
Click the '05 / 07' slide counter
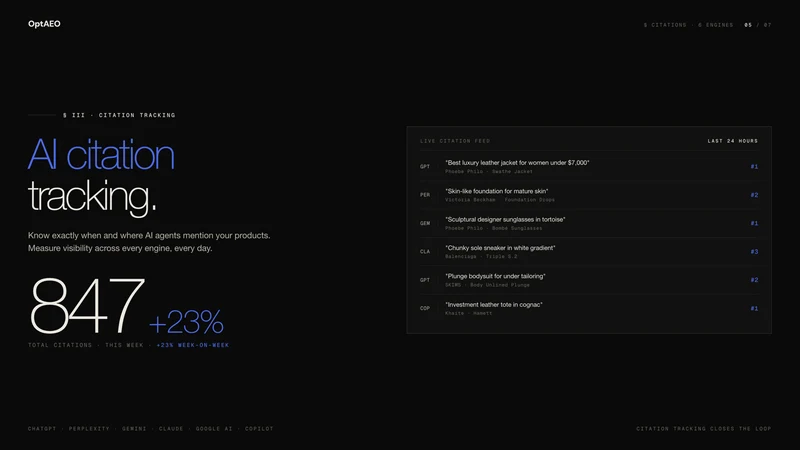[758, 25]
